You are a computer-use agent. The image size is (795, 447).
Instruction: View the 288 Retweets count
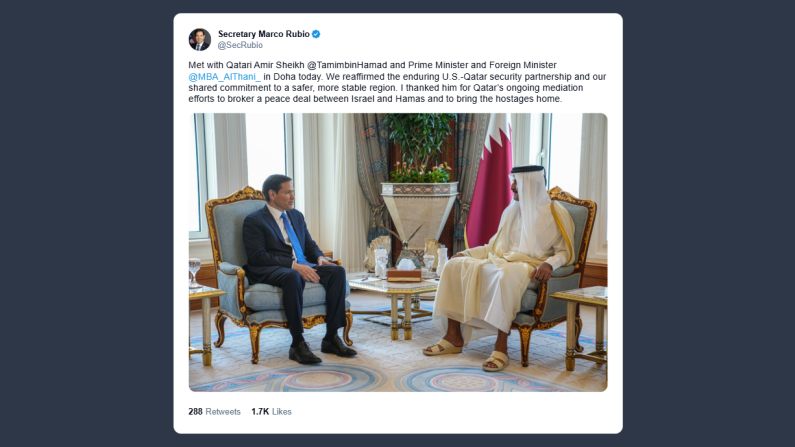tap(214, 412)
